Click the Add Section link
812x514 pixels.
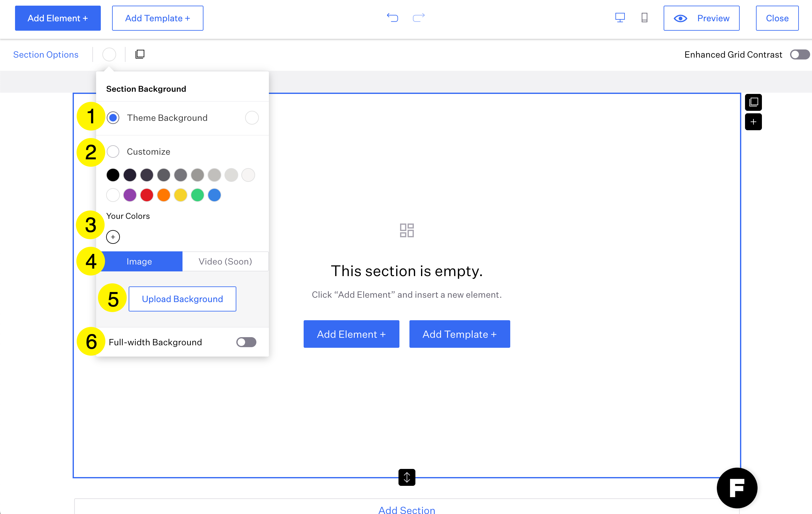(406, 510)
